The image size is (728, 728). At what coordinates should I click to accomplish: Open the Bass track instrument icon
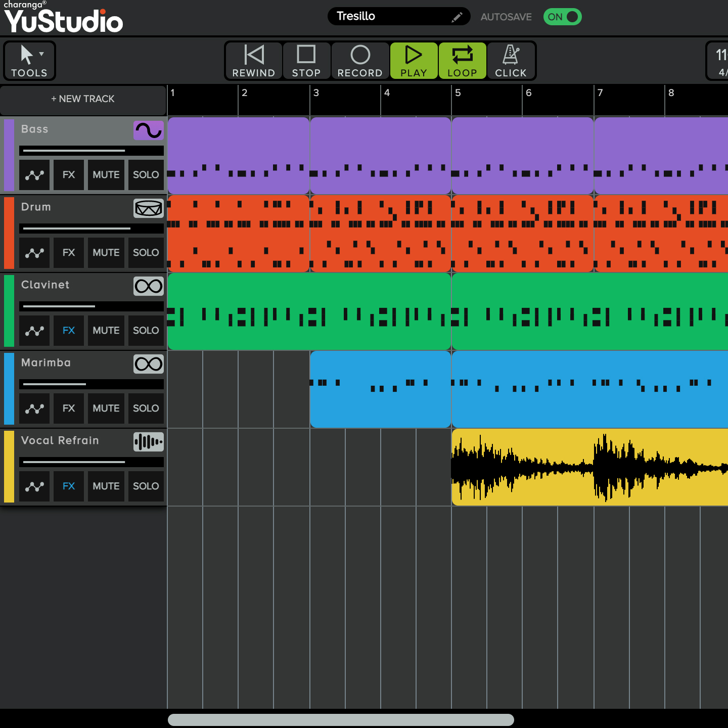click(148, 130)
